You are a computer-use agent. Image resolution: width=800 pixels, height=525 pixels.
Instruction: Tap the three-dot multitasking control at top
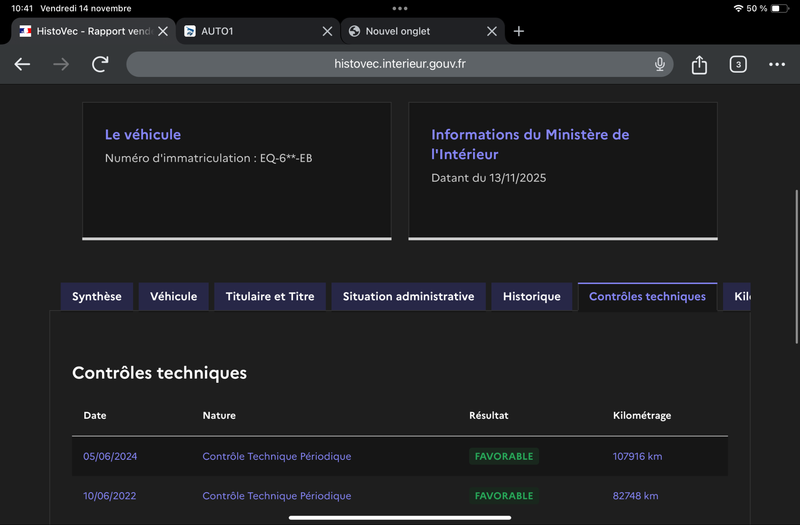[x=400, y=8]
